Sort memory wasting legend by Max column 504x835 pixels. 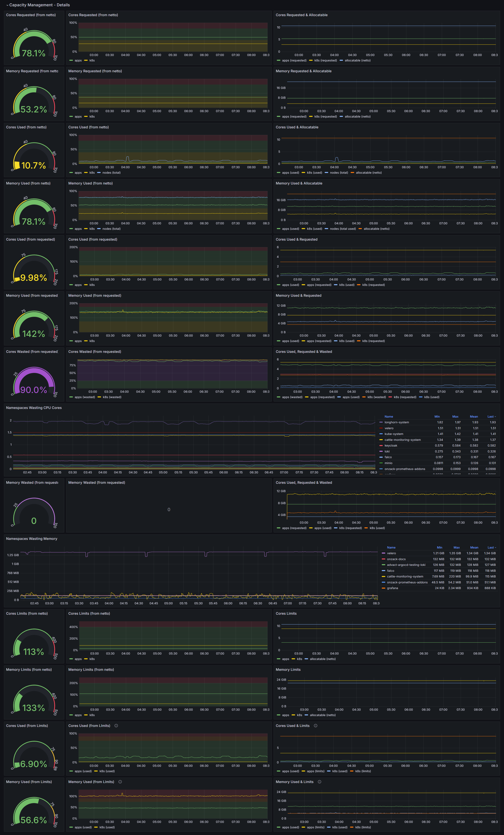(456, 547)
